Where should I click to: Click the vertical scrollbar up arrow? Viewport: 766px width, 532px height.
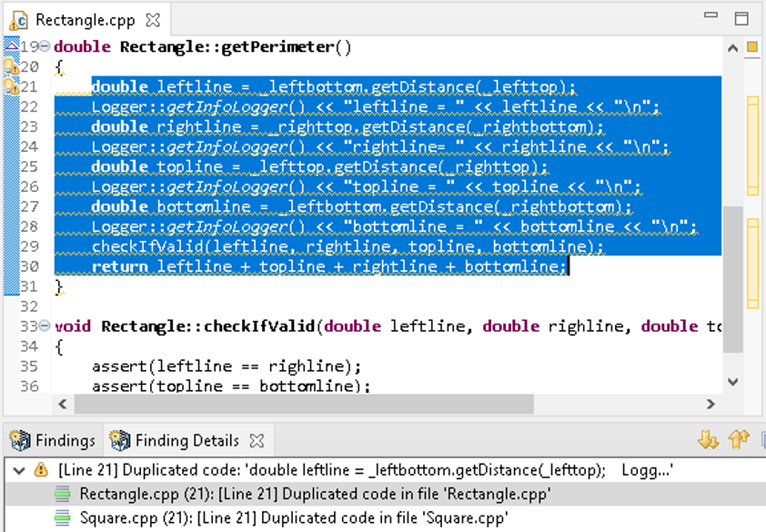[x=732, y=48]
